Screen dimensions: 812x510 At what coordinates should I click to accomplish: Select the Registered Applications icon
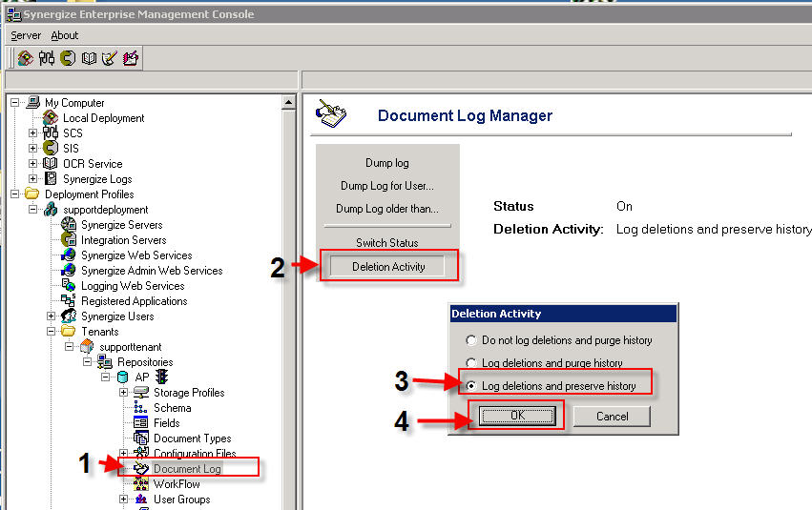click(69, 300)
